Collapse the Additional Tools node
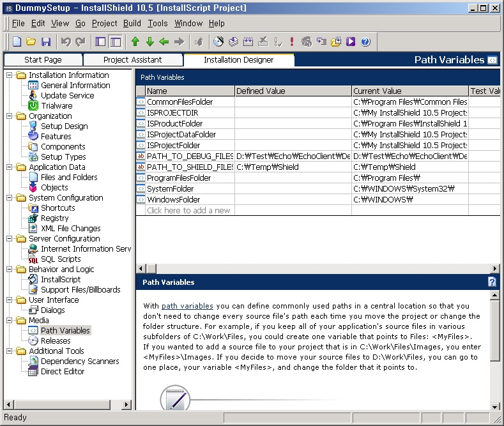504x426 pixels. tap(9, 351)
